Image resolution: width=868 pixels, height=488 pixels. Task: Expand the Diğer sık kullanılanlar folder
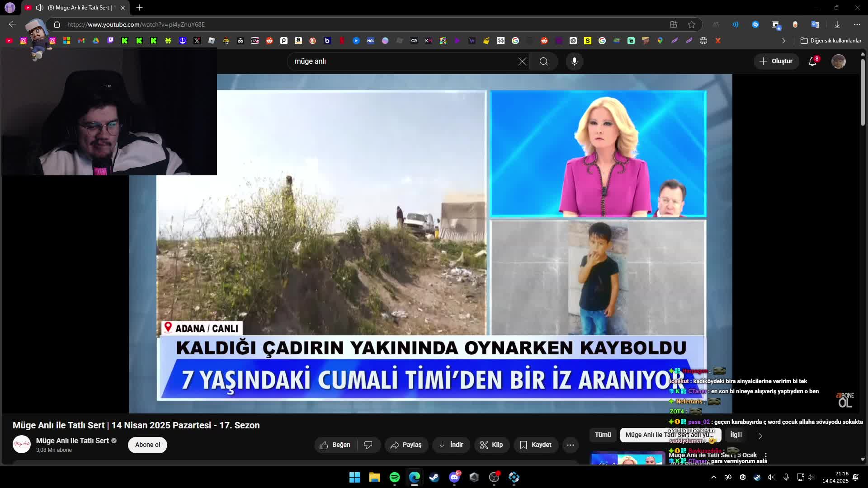831,41
